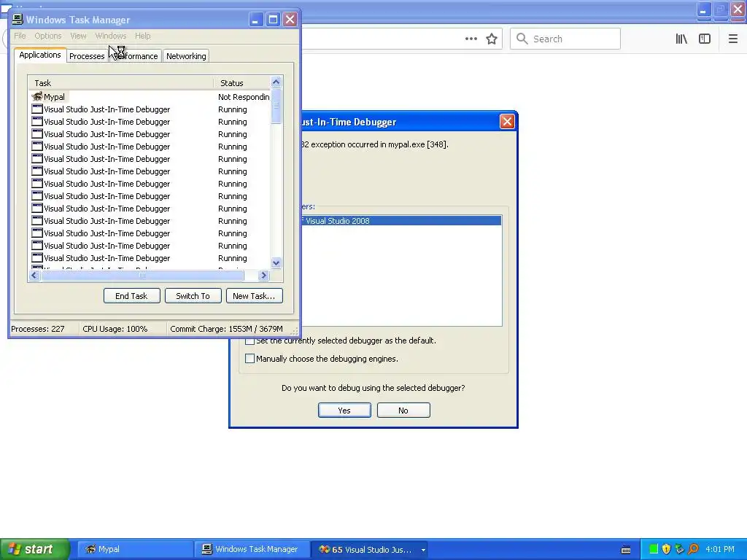Select the Mypal task row

pyautogui.click(x=150, y=97)
